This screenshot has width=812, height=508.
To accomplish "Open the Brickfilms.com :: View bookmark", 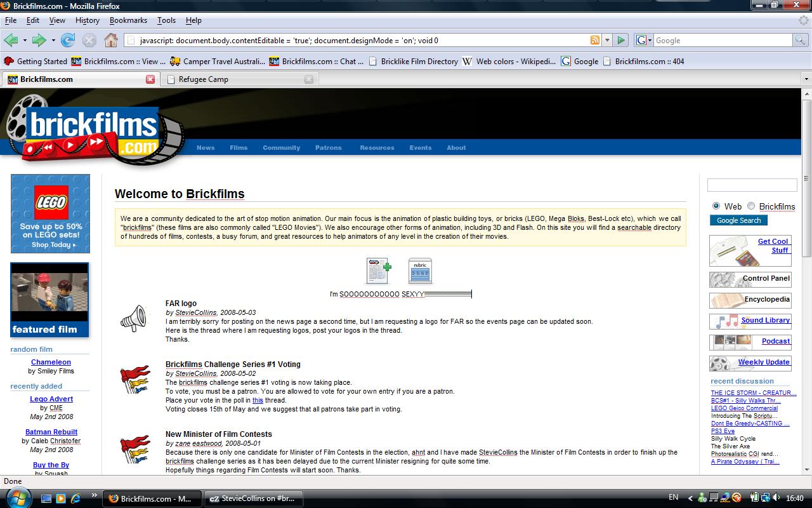I will pos(119,62).
